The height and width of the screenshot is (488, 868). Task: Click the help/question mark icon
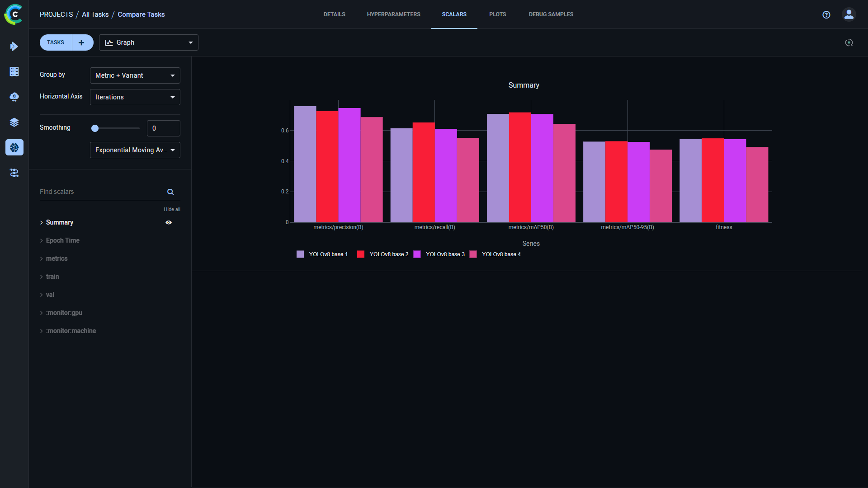click(826, 14)
